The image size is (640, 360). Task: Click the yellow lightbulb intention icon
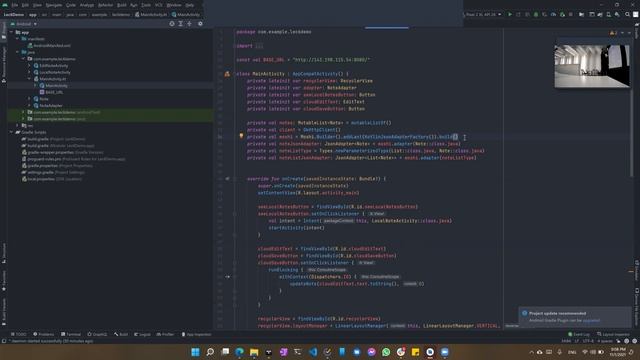pyautogui.click(x=241, y=136)
